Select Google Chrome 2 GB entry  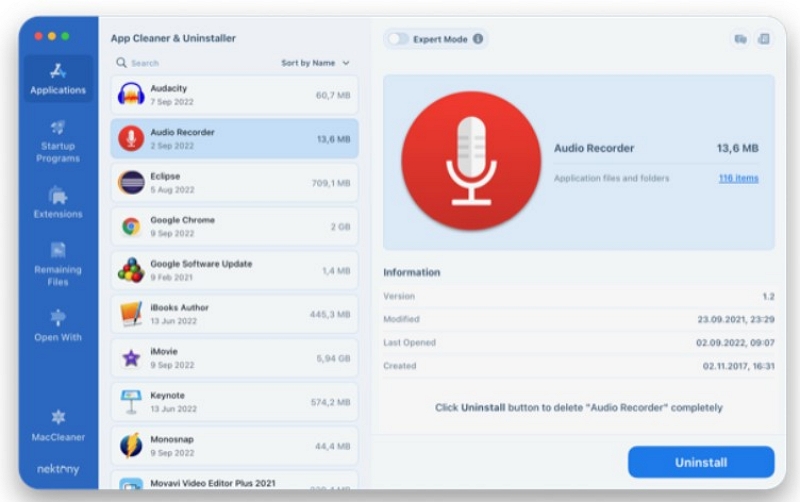coord(234,227)
